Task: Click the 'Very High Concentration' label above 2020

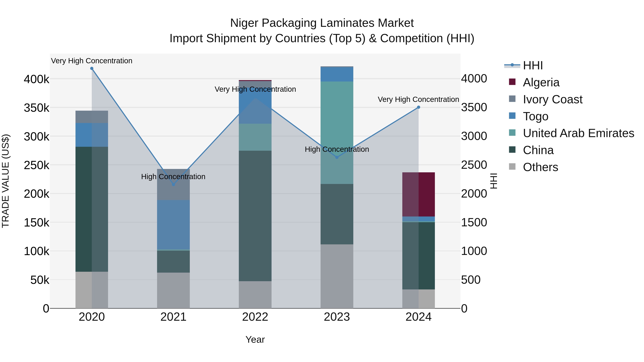Action: point(92,61)
